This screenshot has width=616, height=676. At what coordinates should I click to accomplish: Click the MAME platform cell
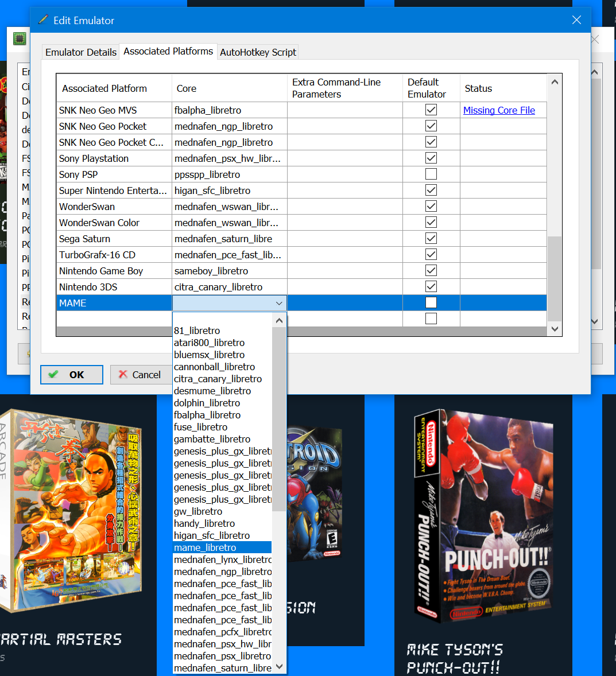pyautogui.click(x=114, y=303)
